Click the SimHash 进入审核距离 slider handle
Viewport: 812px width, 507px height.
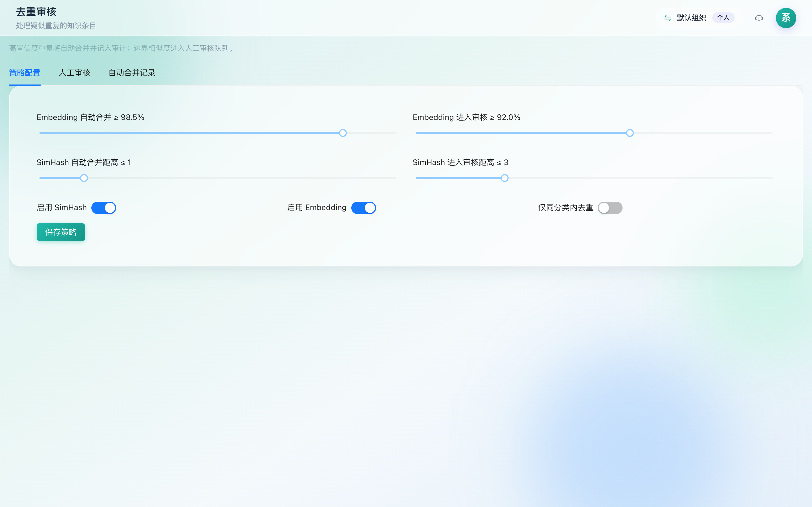coord(504,178)
